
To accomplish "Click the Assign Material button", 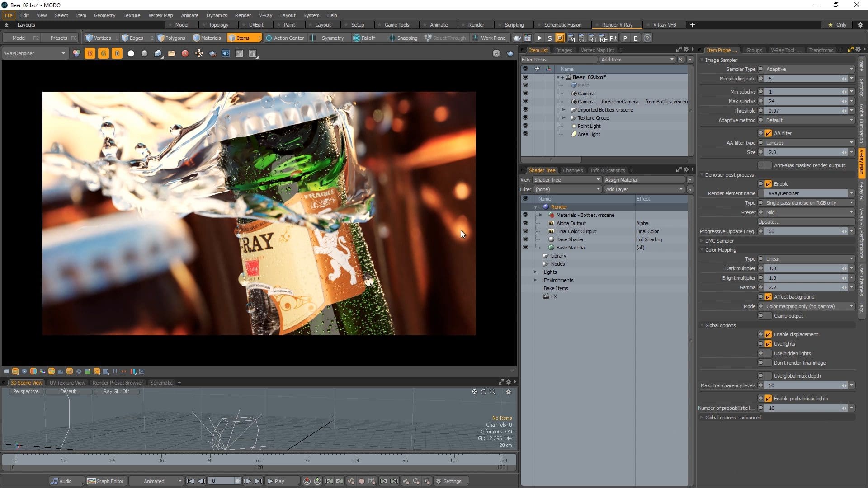I will click(644, 180).
